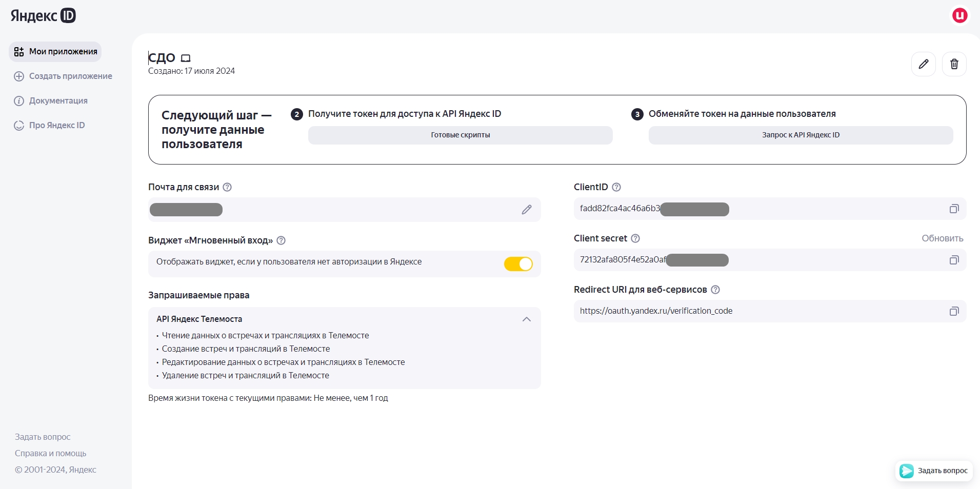
Task: Open ClientID help tooltip
Action: 616,187
